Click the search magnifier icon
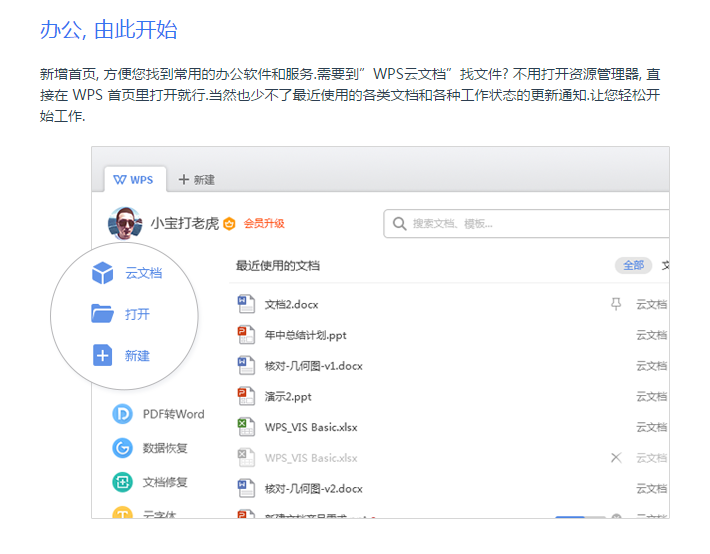Image resolution: width=710 pixels, height=554 pixels. tap(399, 223)
